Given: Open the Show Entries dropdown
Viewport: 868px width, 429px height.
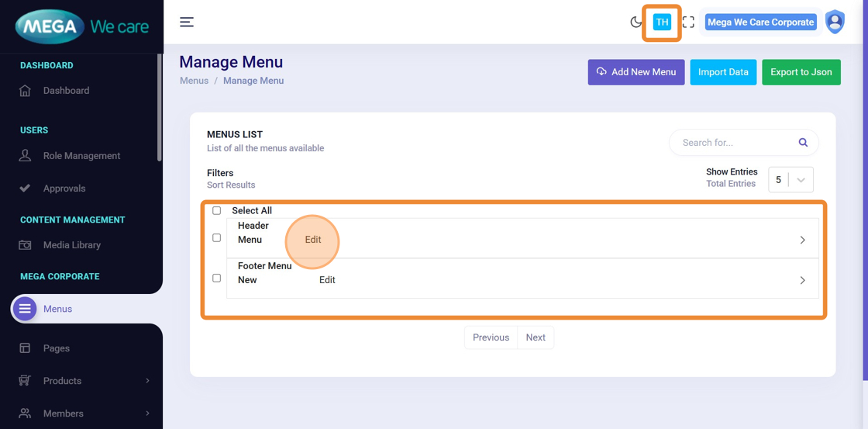Looking at the screenshot, I should point(790,180).
